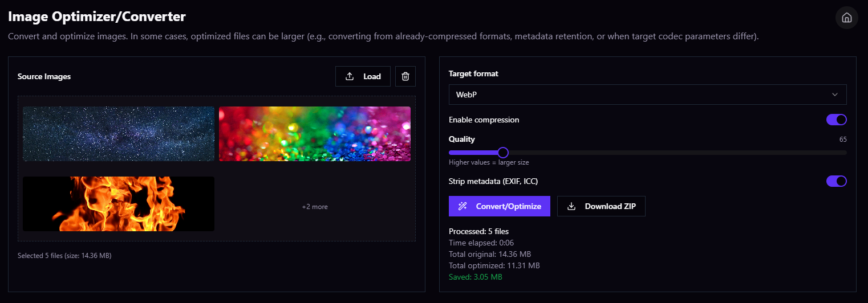This screenshot has width=868, height=303.
Task: Click the download arrow icon beside Download ZIP
Action: (x=571, y=206)
